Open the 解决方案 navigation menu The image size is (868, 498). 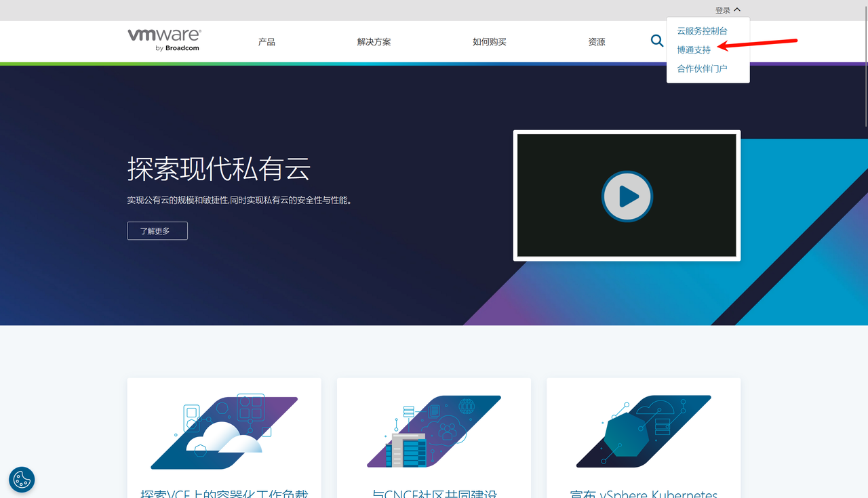(x=373, y=41)
